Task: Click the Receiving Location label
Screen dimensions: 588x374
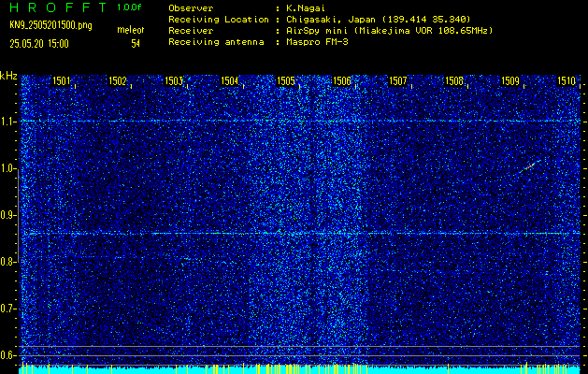Action: coord(219,20)
